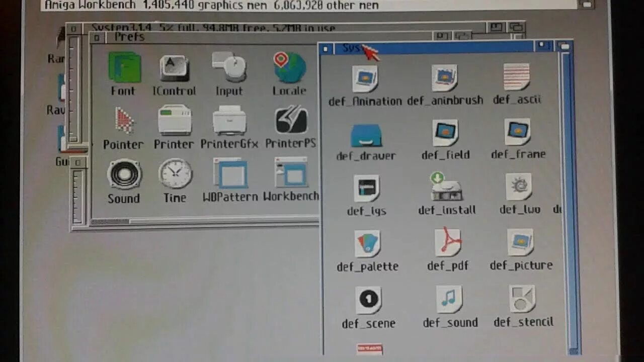Click the Sys window depth gadget
The width and height of the screenshot is (644, 362).
pos(565,46)
